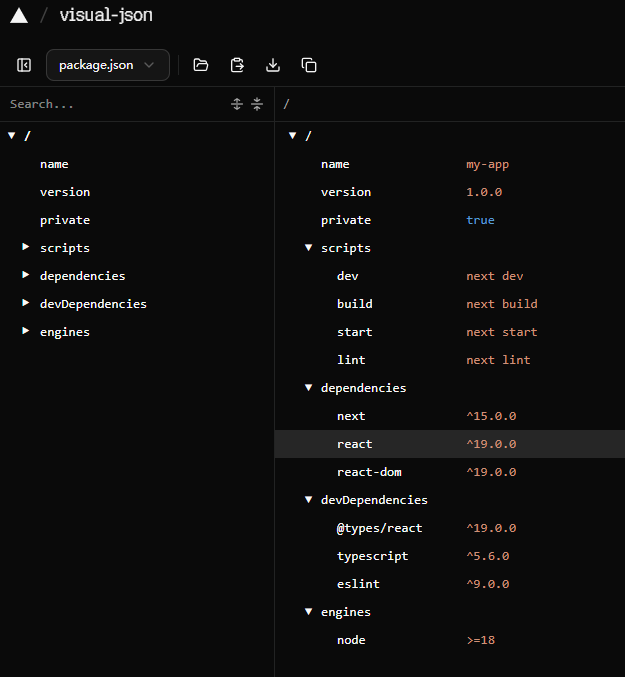Screen dimensions: 625x677
Task: Click the visual-json title
Action: click(106, 16)
